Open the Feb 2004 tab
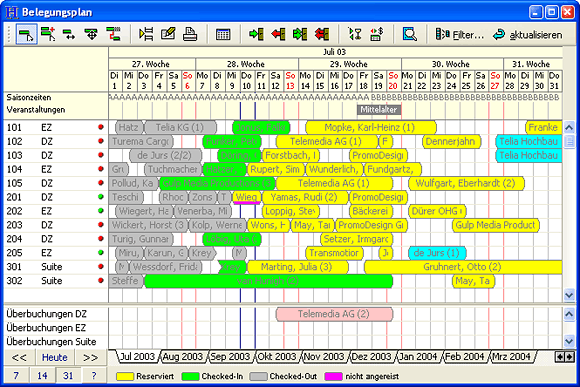The image size is (580, 387). [465, 357]
